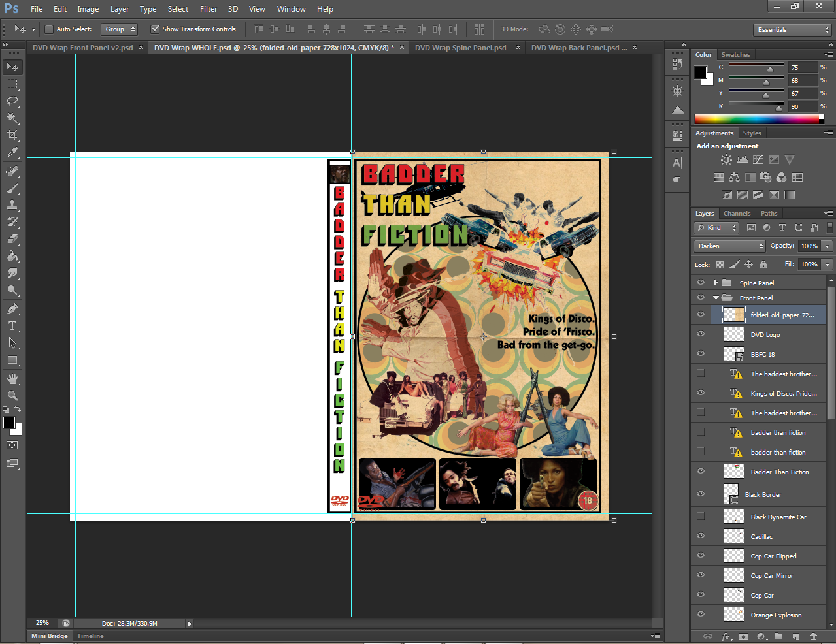Open the Opacity slider dropdown arrow
836x644 pixels.
point(827,246)
